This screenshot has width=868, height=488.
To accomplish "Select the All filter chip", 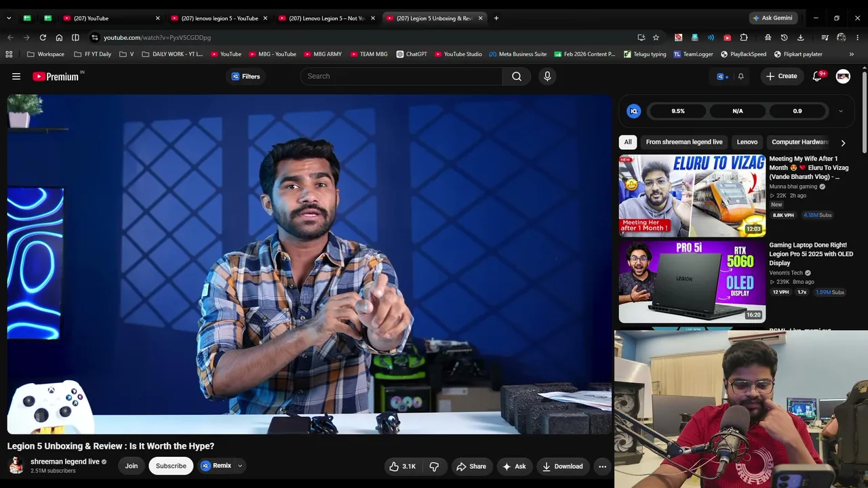I will (628, 142).
